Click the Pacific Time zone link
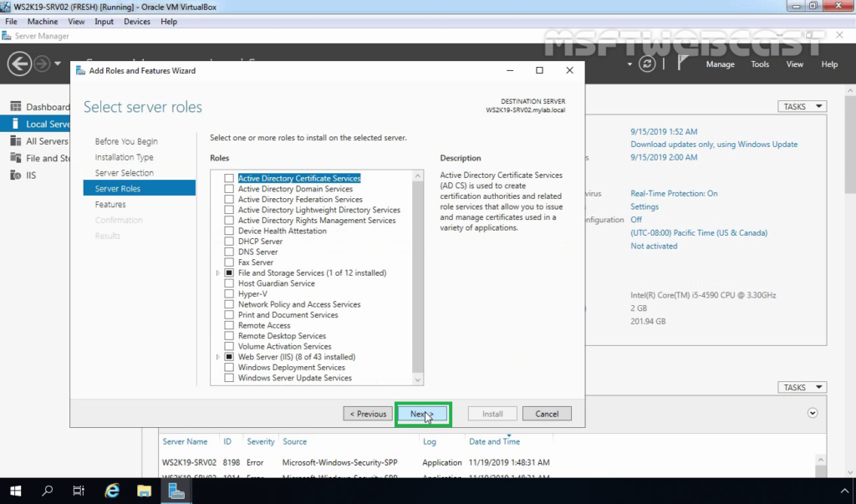856x504 pixels. coord(699,232)
